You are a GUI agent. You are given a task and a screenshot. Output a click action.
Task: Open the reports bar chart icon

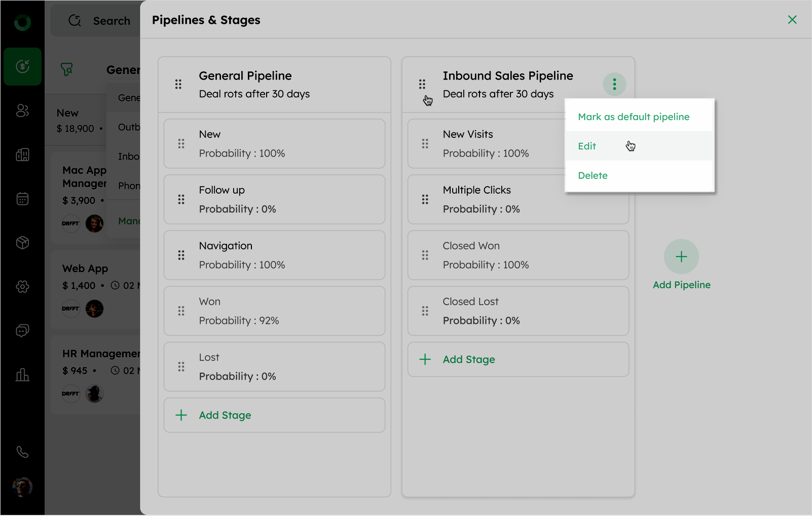pyautogui.click(x=22, y=375)
